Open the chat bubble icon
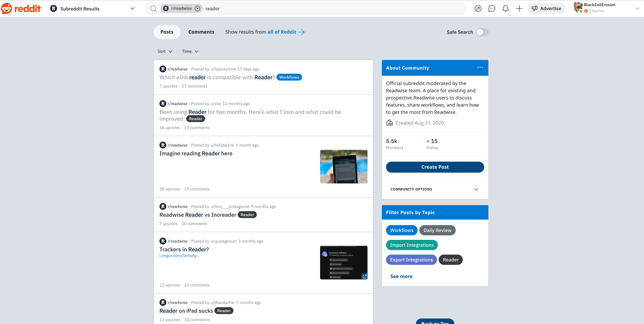 [492, 9]
